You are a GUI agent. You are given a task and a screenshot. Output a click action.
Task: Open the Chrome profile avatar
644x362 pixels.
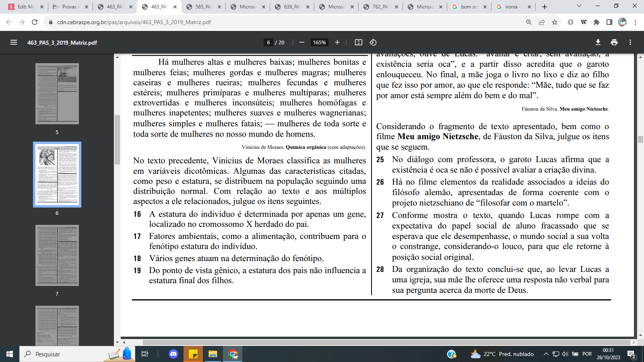[622, 22]
